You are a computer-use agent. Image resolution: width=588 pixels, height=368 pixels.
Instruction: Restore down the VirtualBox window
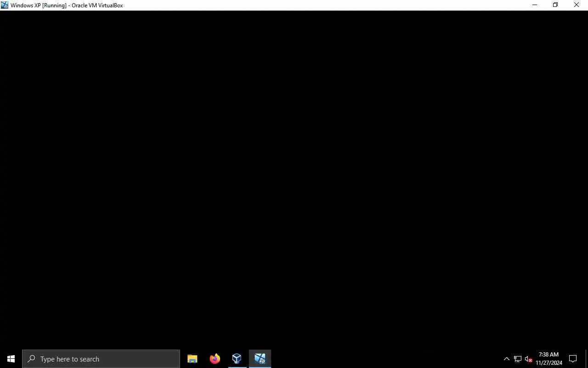coord(555,5)
